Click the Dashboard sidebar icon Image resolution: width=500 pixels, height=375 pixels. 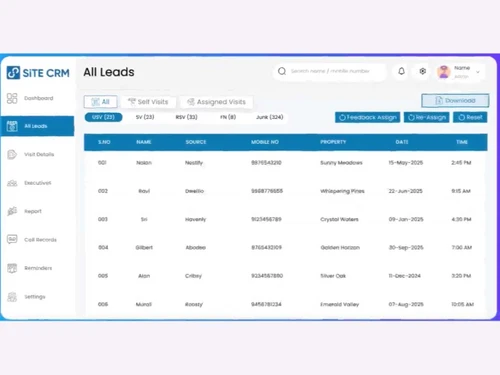pyautogui.click(x=12, y=98)
